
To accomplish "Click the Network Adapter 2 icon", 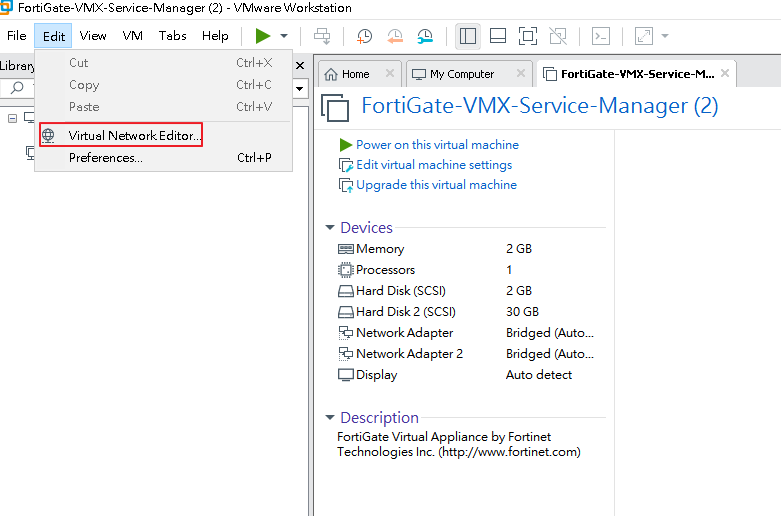I will pos(346,354).
